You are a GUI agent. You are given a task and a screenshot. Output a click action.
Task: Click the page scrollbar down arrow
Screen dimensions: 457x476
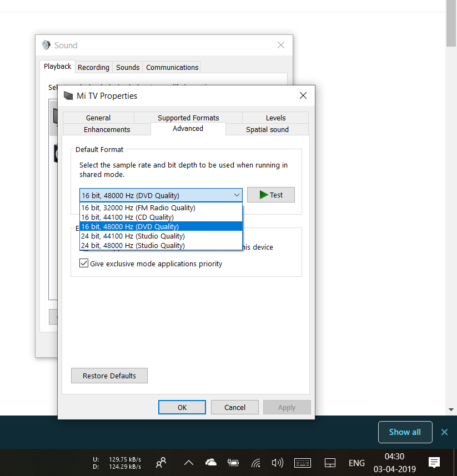[451, 410]
